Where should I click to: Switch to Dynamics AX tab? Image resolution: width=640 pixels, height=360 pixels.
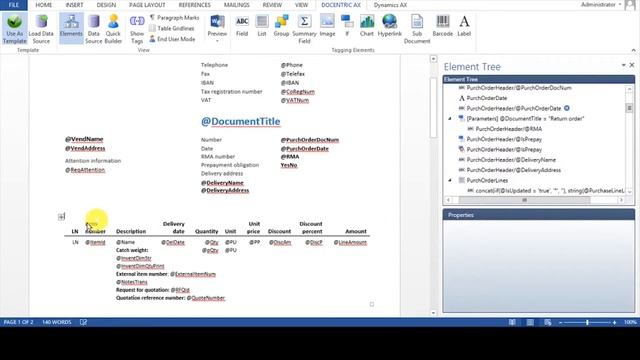click(x=390, y=5)
